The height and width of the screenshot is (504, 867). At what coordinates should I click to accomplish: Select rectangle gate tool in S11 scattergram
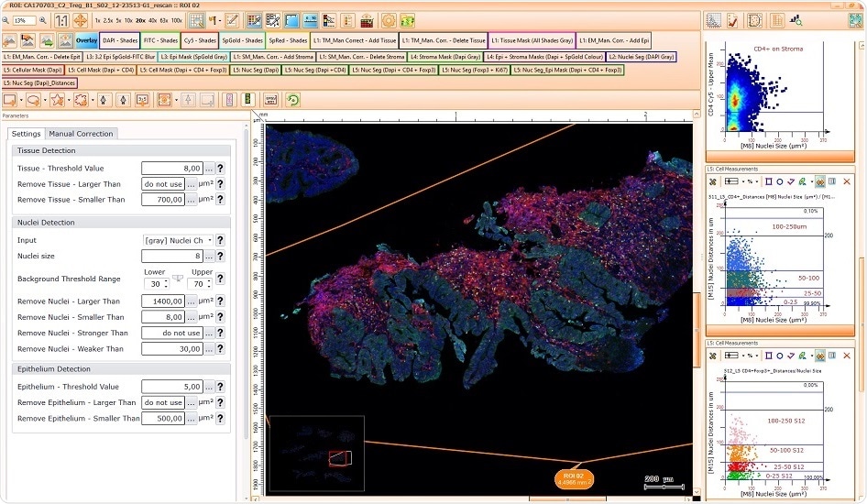pyautogui.click(x=768, y=181)
